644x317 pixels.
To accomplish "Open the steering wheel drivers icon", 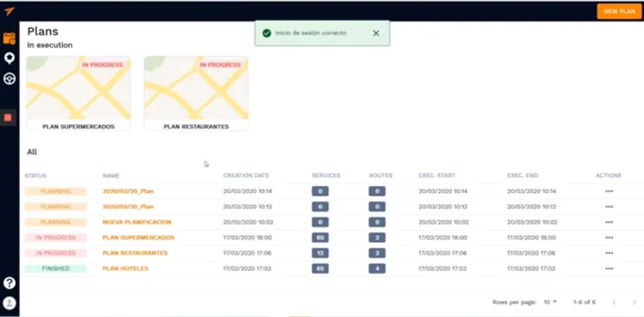I will tap(10, 78).
